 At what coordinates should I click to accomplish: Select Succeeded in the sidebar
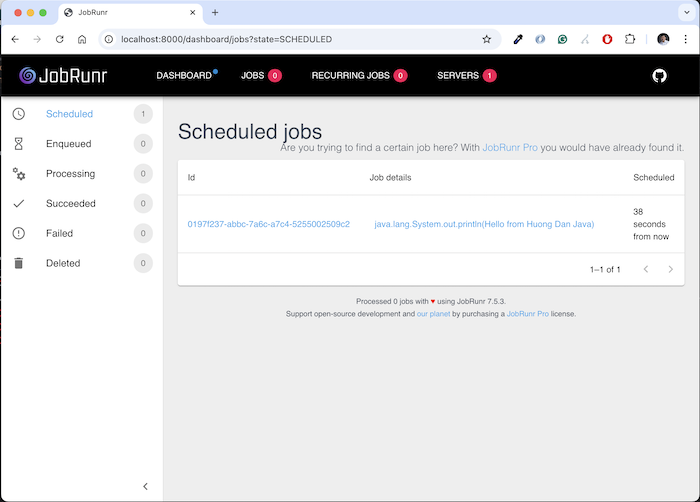82,204
